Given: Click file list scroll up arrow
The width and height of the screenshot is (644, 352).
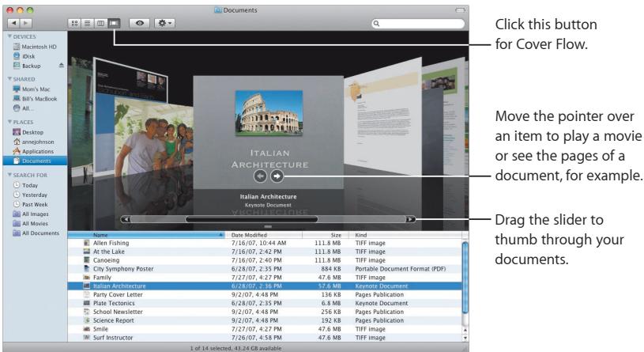Looking at the screenshot, I should point(465,330).
